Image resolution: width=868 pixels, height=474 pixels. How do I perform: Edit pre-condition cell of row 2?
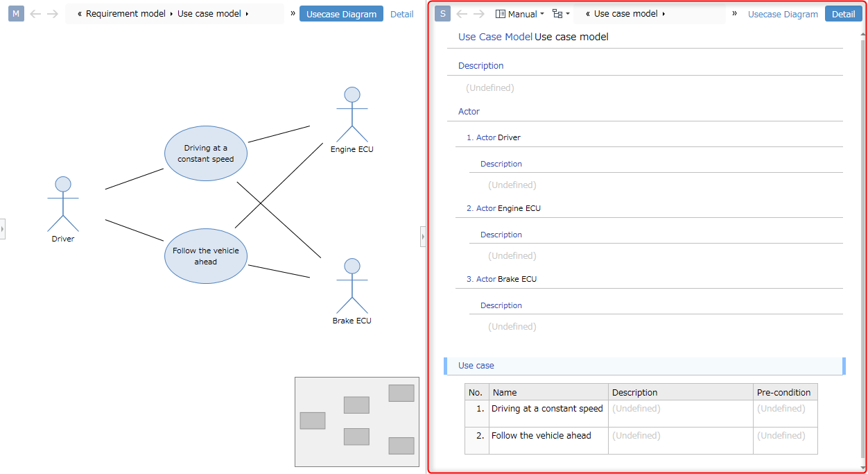pyautogui.click(x=785, y=441)
